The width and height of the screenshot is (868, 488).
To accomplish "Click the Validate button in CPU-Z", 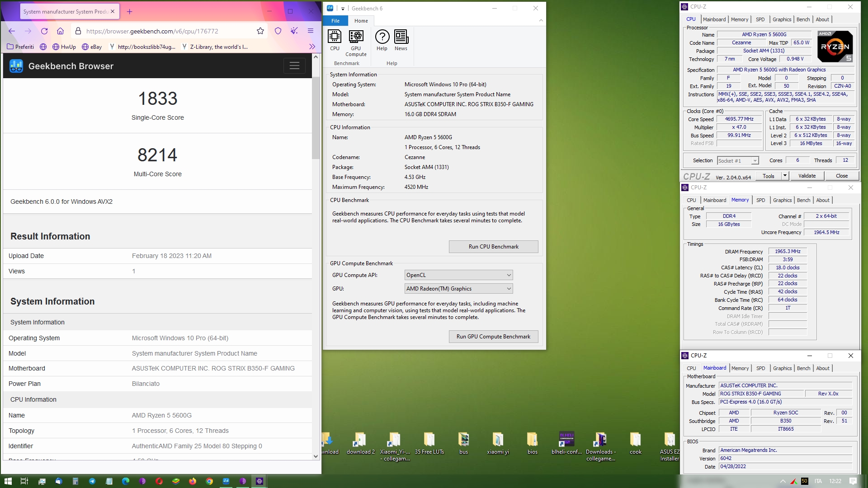I will (x=807, y=176).
